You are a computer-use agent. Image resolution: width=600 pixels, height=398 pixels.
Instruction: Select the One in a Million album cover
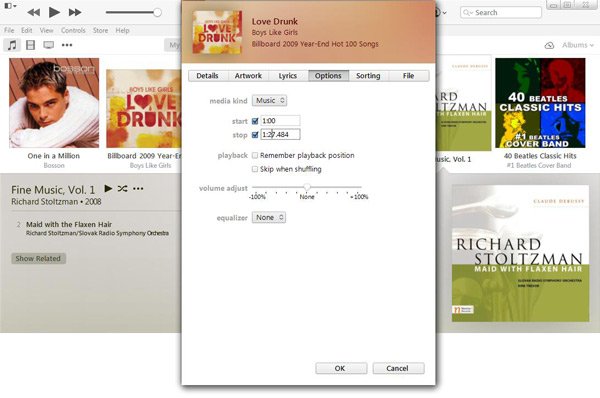pos(54,103)
